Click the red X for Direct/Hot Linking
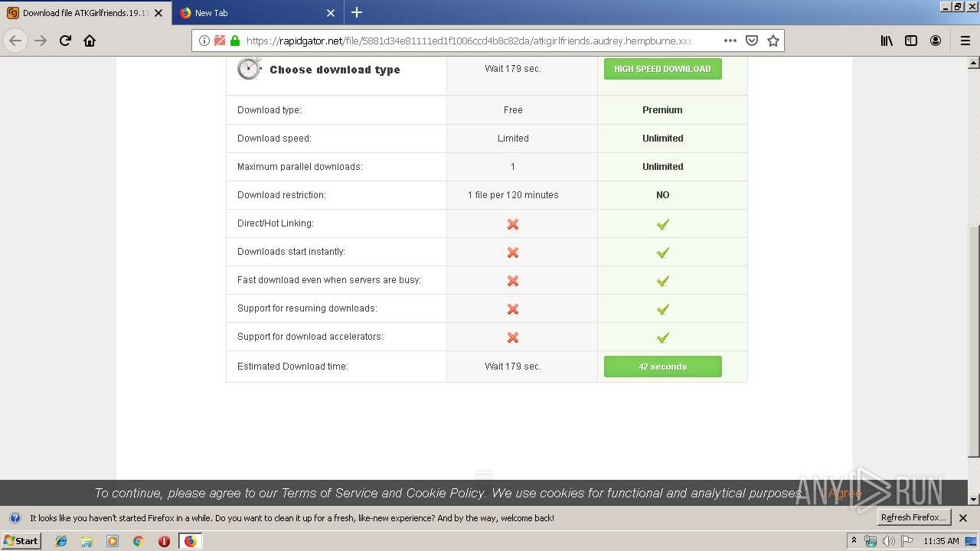Screen dimensions: 980x551 [x=513, y=224]
